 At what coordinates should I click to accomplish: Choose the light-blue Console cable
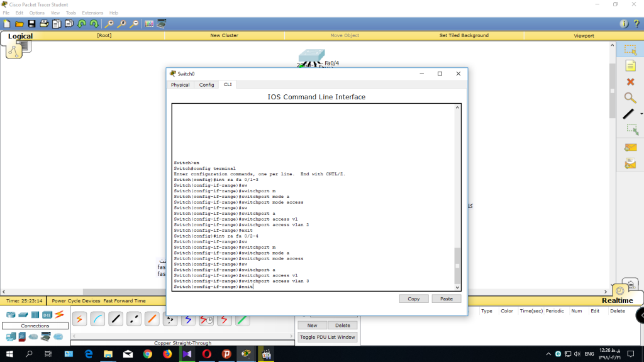pyautogui.click(x=97, y=319)
